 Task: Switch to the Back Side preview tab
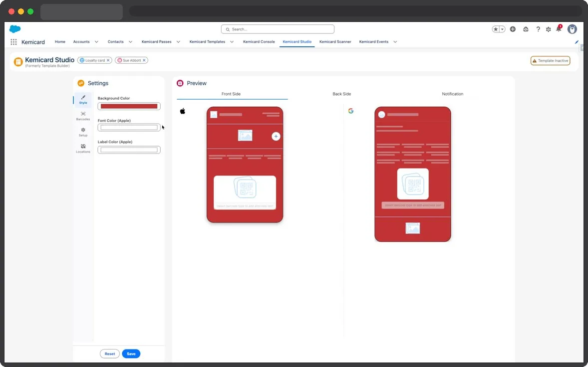pyautogui.click(x=341, y=94)
